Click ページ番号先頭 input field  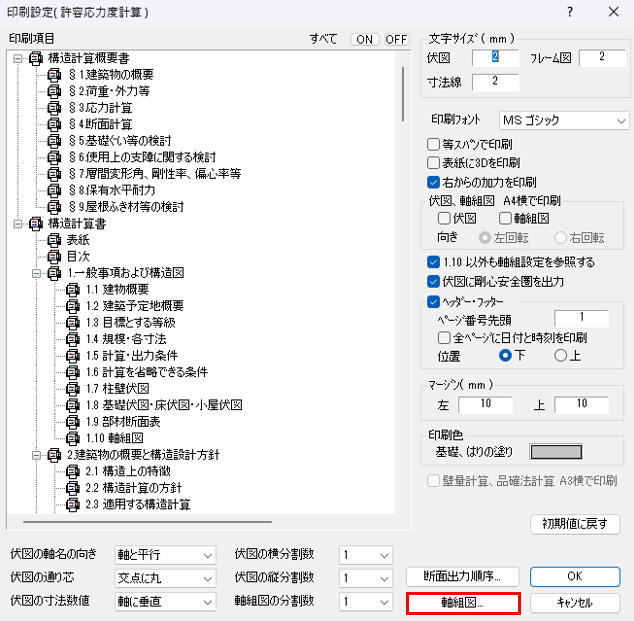(581, 318)
